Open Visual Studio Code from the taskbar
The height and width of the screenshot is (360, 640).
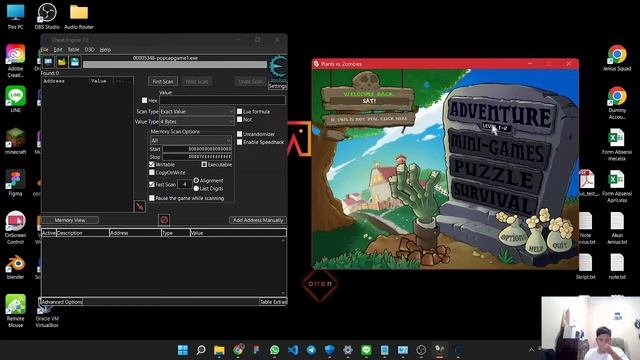(x=293, y=350)
